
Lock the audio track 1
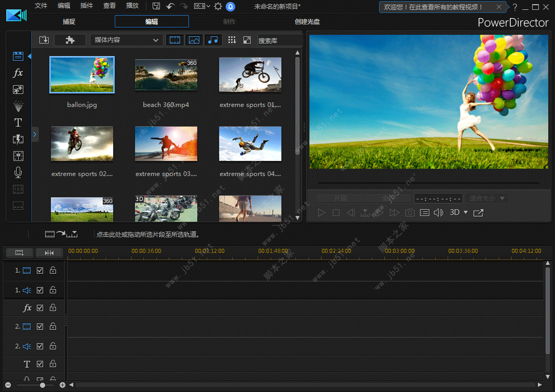[x=53, y=290]
